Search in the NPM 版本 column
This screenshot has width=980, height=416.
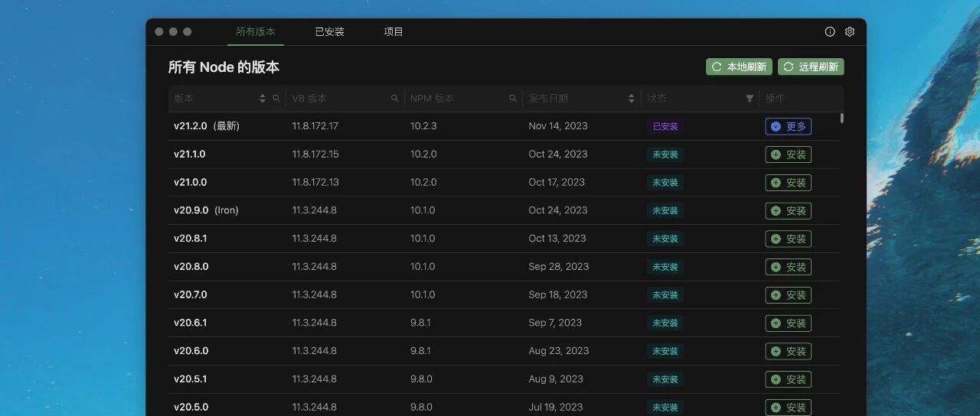click(x=513, y=99)
